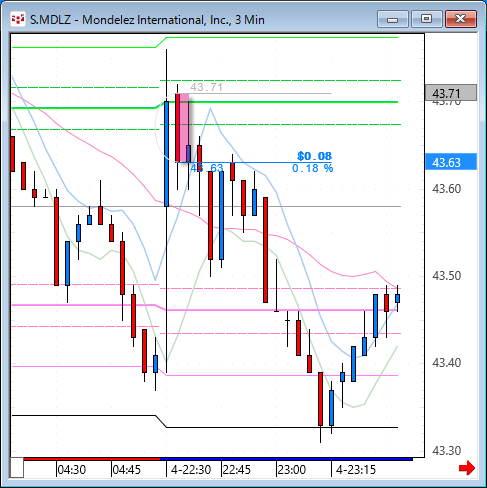This screenshot has height=488, width=487.
Task: Click the 43.60 price axis label
Action: tap(447, 189)
